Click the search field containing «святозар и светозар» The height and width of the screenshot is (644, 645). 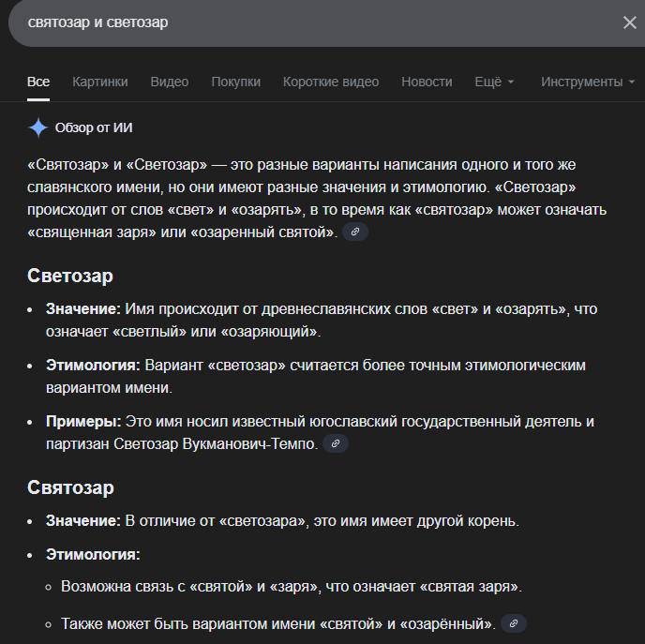309,22
